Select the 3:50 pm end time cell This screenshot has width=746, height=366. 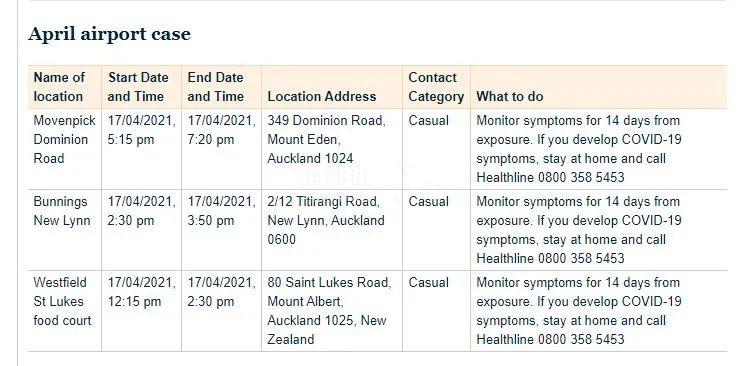[221, 211]
